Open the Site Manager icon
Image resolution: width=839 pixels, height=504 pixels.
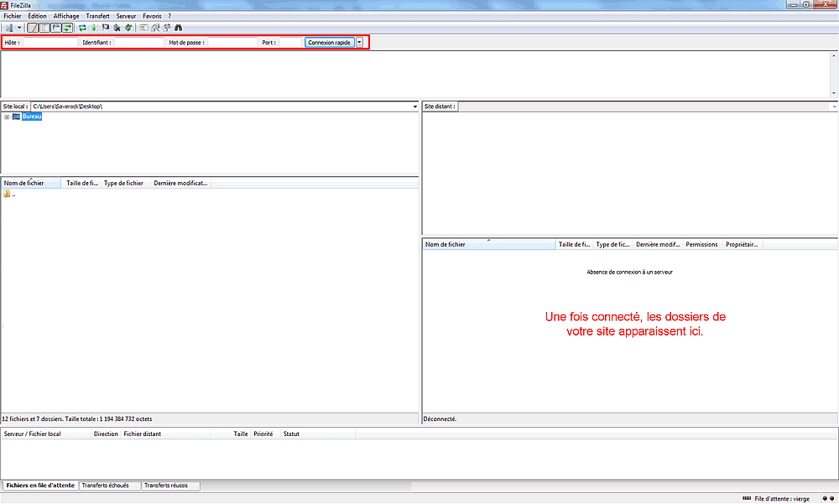(9, 28)
